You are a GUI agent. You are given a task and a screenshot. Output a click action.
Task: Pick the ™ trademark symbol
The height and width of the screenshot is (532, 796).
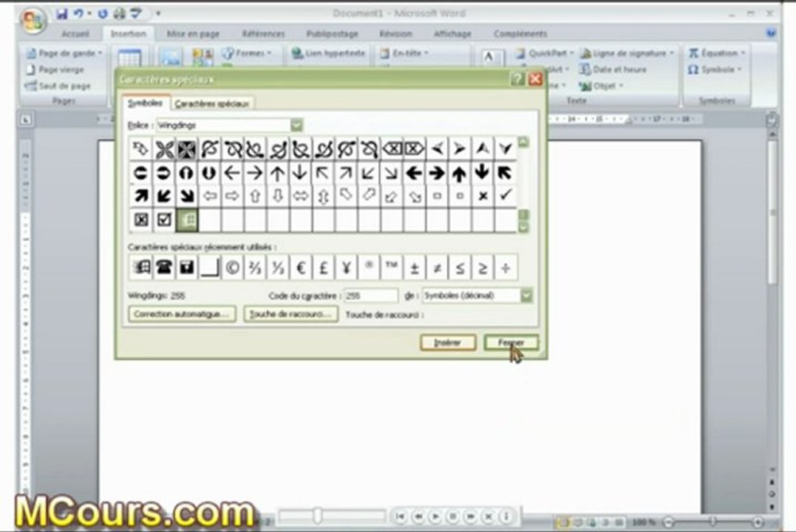[x=392, y=267]
